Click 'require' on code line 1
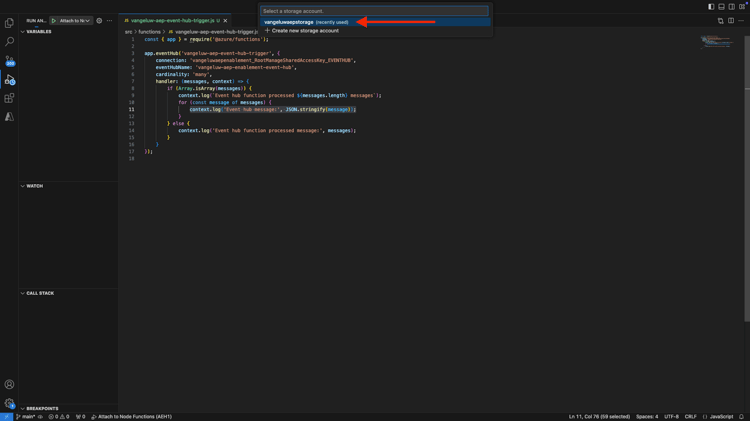Image resolution: width=750 pixels, height=421 pixels. click(199, 39)
